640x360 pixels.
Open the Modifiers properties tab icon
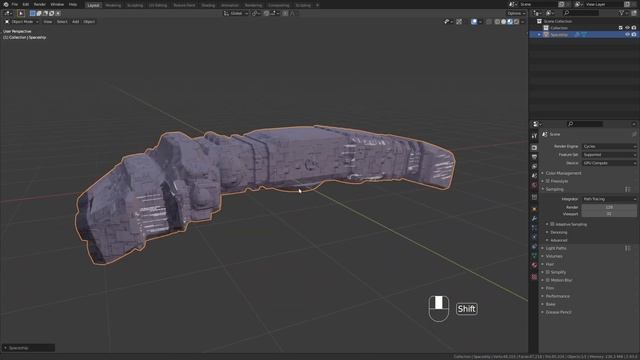point(534,219)
